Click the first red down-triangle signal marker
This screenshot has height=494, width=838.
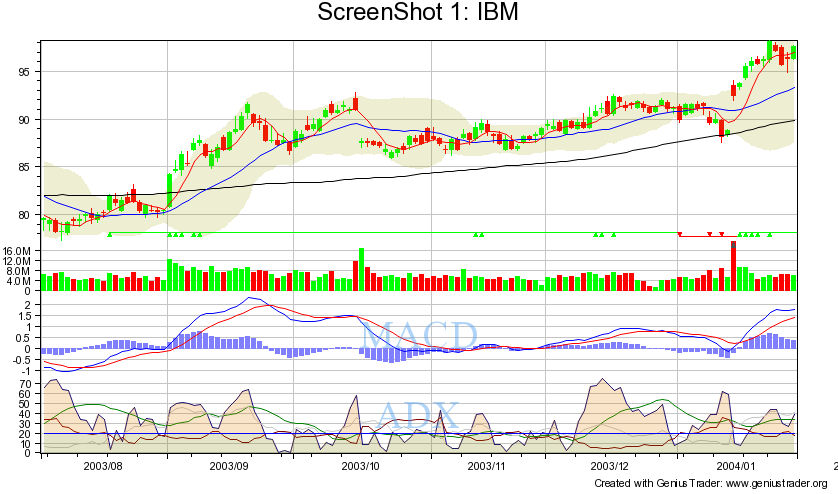(680, 235)
